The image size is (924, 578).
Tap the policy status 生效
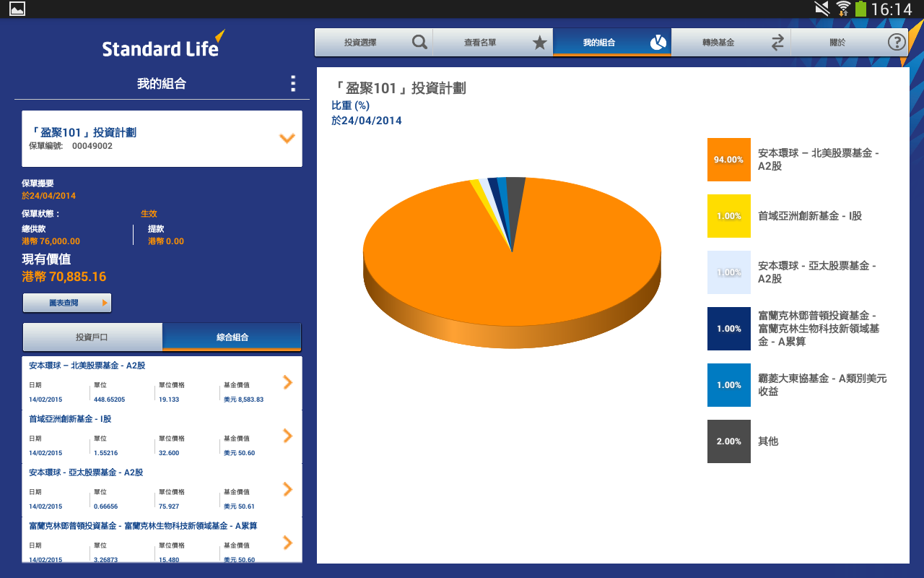point(149,214)
